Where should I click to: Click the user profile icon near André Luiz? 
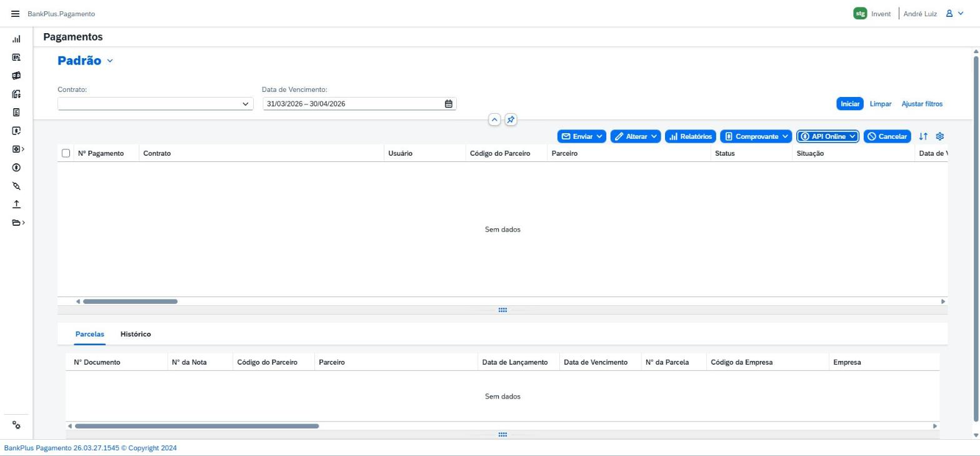[949, 14]
